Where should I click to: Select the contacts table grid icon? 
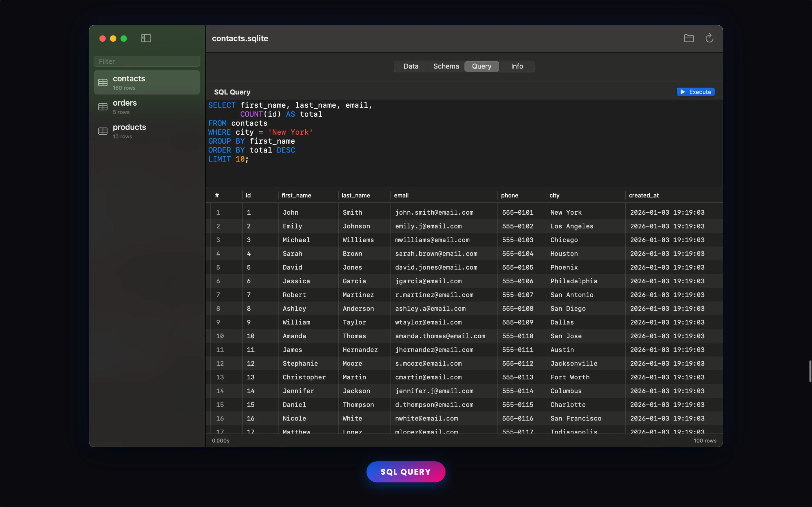[103, 82]
